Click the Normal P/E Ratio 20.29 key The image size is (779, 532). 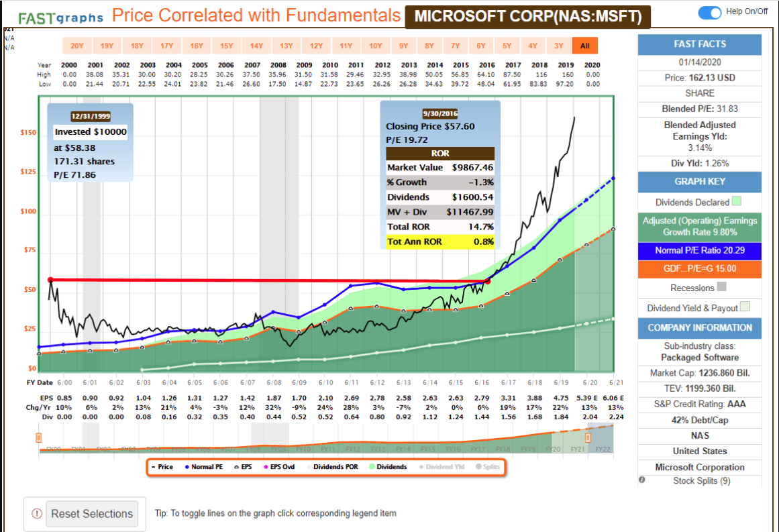point(700,250)
